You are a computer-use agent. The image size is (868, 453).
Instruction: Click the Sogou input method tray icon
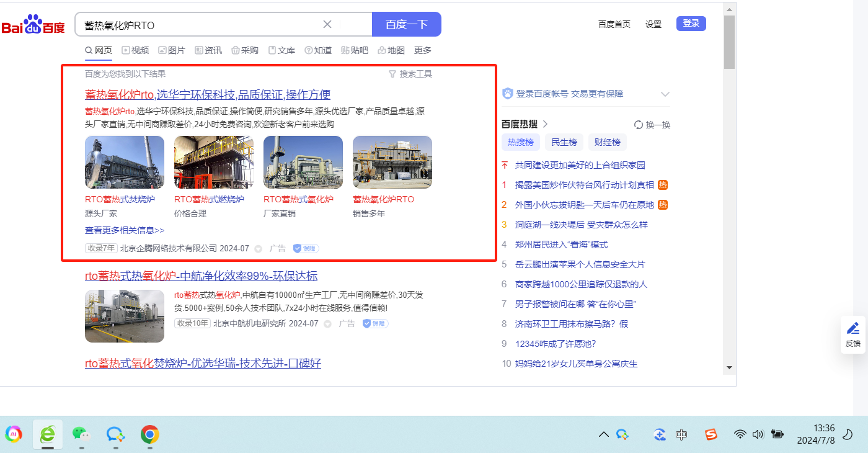click(x=711, y=434)
